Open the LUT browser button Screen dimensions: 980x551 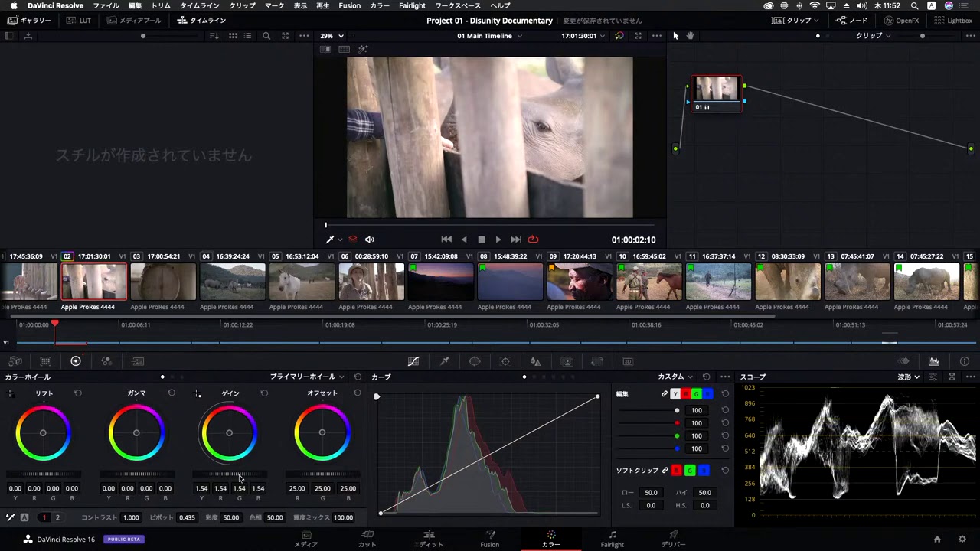pyautogui.click(x=79, y=21)
